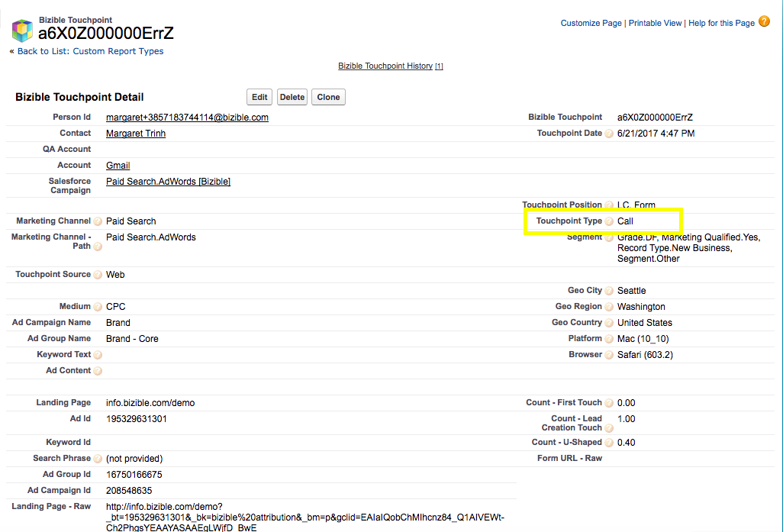The image size is (783, 532).
Task: Click help icon next to Touchpoint Date
Action: pyautogui.click(x=609, y=134)
